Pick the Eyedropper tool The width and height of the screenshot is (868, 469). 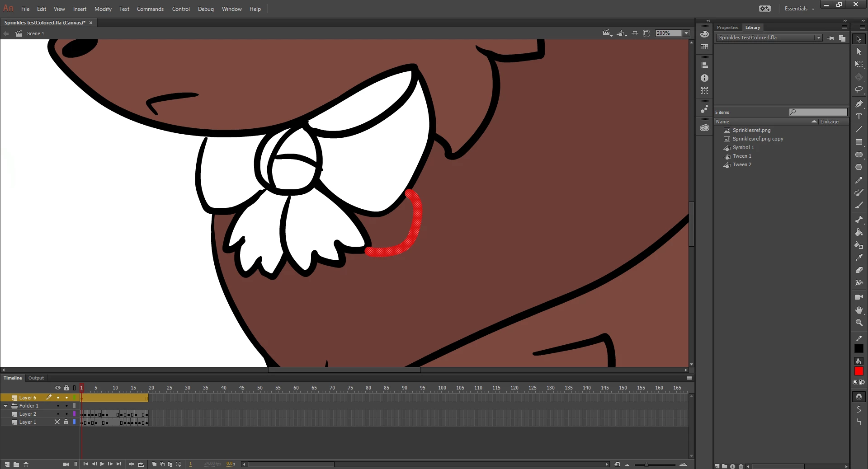(859, 258)
